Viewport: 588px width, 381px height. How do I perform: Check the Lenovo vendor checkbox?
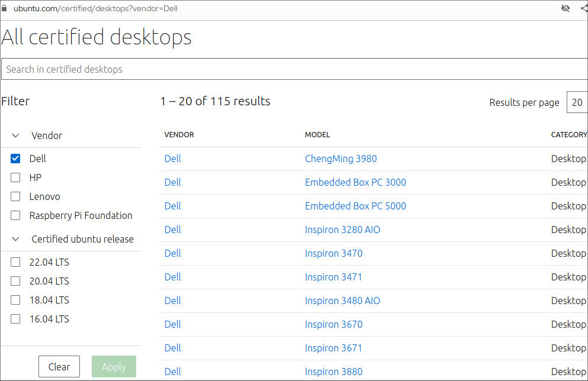[15, 196]
